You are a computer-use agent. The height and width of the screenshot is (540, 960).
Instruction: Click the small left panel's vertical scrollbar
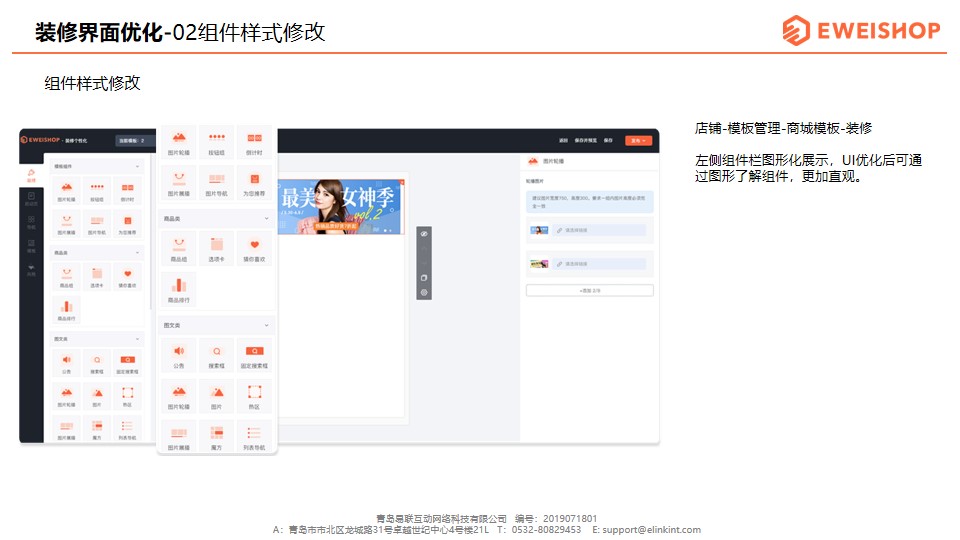pyautogui.click(x=151, y=233)
